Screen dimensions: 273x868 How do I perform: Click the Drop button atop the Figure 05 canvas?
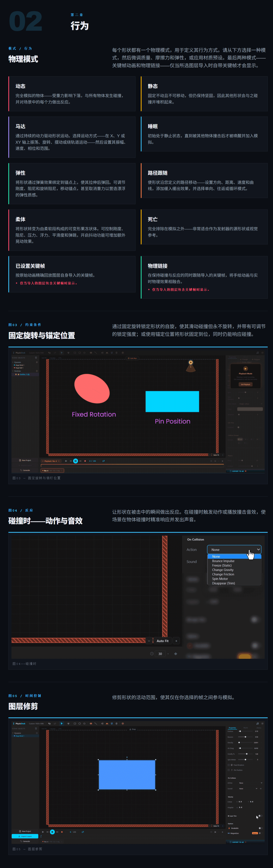point(133,729)
